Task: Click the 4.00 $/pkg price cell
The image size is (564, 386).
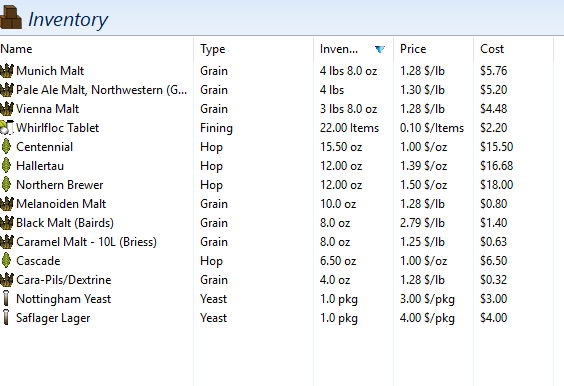Action: 427,318
